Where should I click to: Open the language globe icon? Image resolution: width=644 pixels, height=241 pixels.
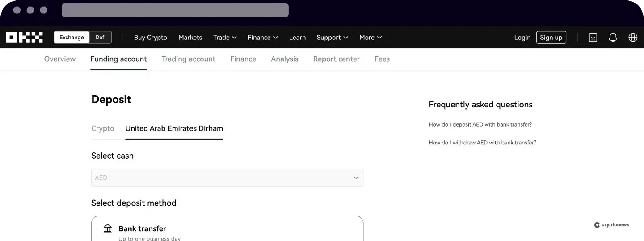633,38
